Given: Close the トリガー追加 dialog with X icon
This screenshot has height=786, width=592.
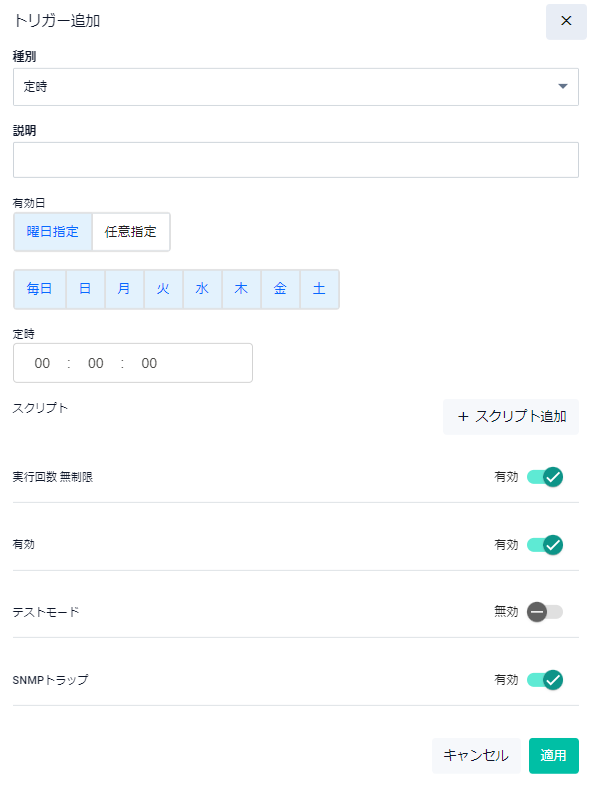Looking at the screenshot, I should pyautogui.click(x=566, y=21).
